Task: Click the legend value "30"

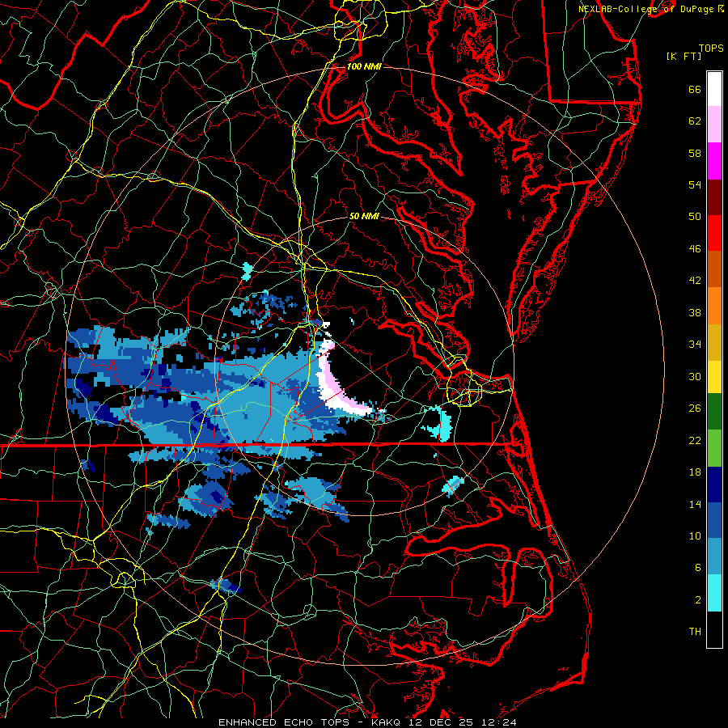Action: 695,376
